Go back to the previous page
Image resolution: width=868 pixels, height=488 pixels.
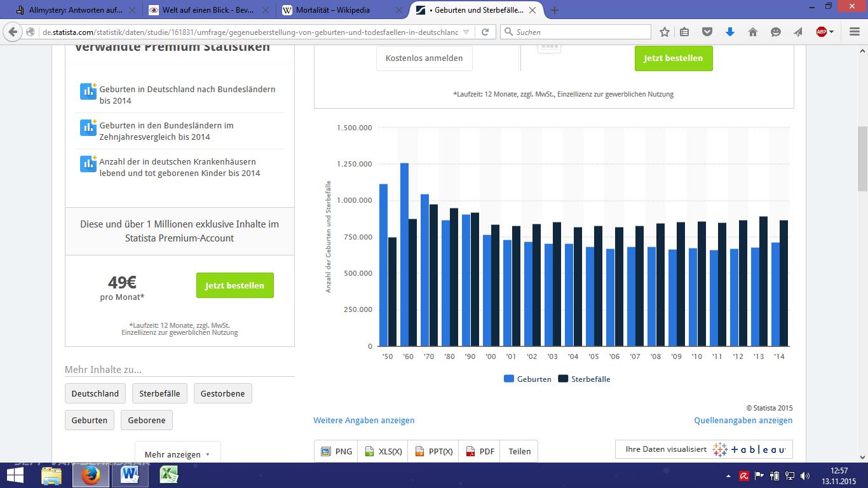13,32
